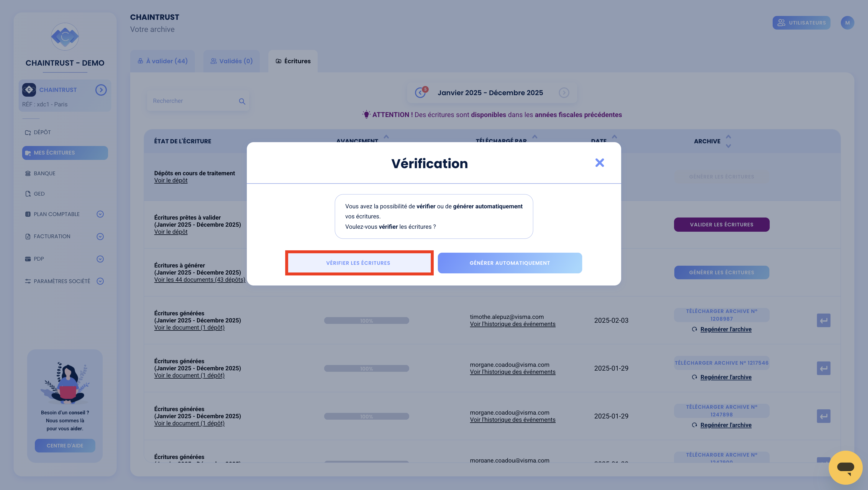Image resolution: width=868 pixels, height=490 pixels.
Task: Click Voir le dépôt under Dépôts en cours
Action: tap(171, 180)
